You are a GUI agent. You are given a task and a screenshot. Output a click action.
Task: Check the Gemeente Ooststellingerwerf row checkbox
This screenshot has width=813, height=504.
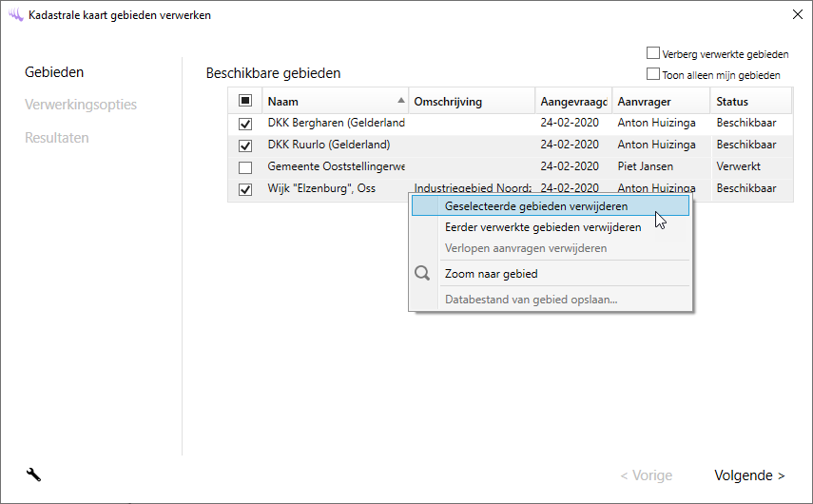coord(245,167)
